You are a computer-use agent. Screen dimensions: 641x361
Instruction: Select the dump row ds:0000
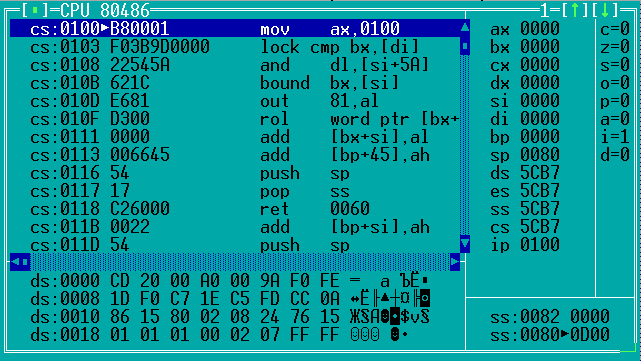(230, 280)
